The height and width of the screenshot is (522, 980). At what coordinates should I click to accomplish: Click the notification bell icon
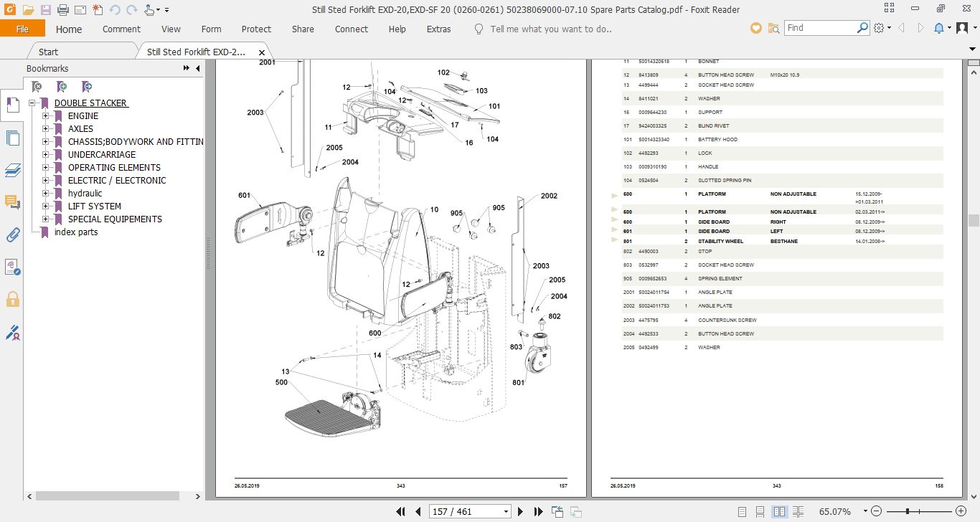point(939,28)
